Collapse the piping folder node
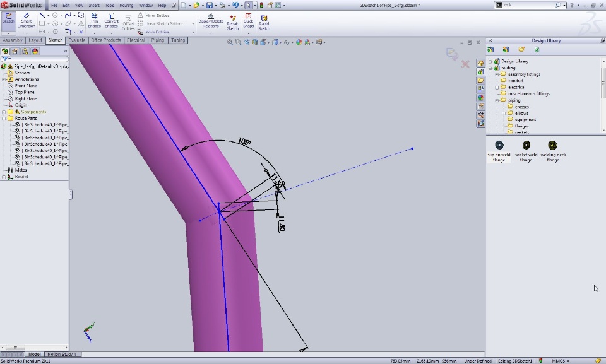 click(x=497, y=100)
